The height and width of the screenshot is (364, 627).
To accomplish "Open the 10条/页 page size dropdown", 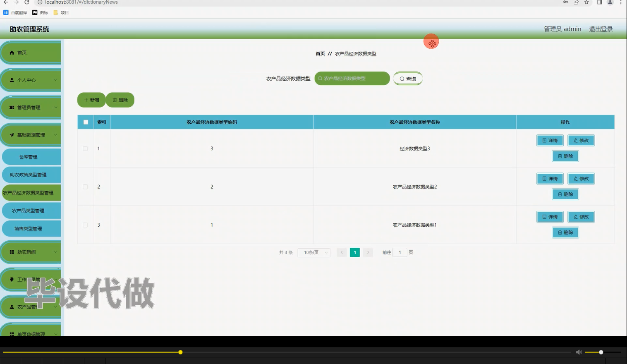I will click(314, 252).
